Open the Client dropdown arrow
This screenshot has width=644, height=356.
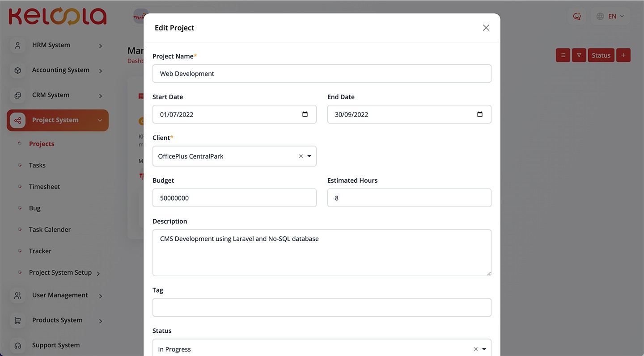tap(309, 156)
